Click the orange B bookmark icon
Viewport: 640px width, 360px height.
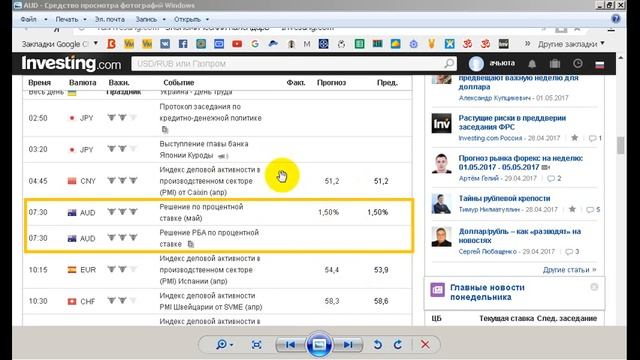pos(111,44)
